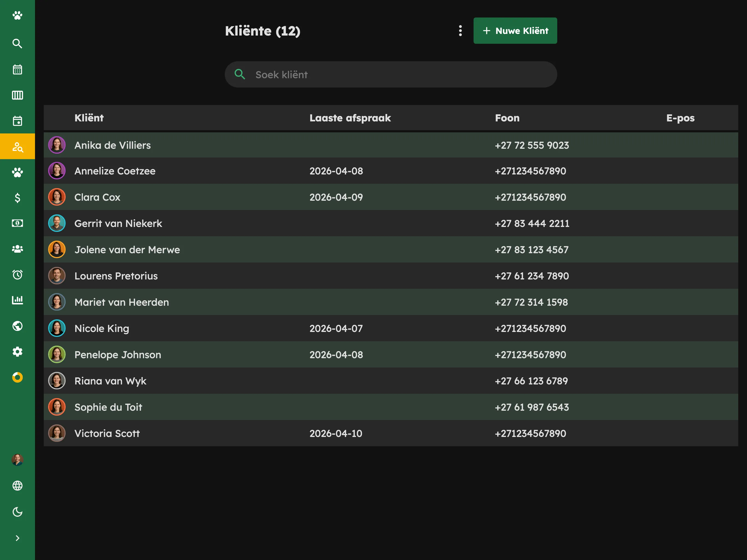Open client Jolene van der Merwe
The image size is (747, 560).
391,250
